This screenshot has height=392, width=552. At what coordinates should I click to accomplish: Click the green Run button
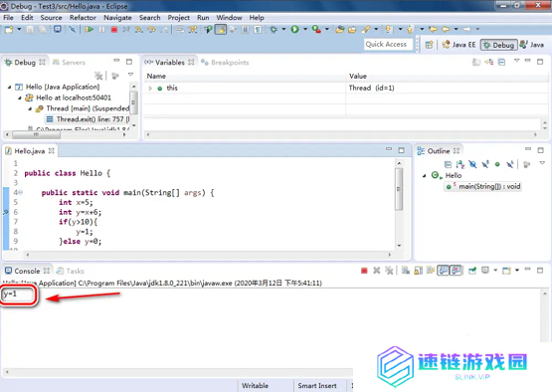pyautogui.click(x=295, y=30)
